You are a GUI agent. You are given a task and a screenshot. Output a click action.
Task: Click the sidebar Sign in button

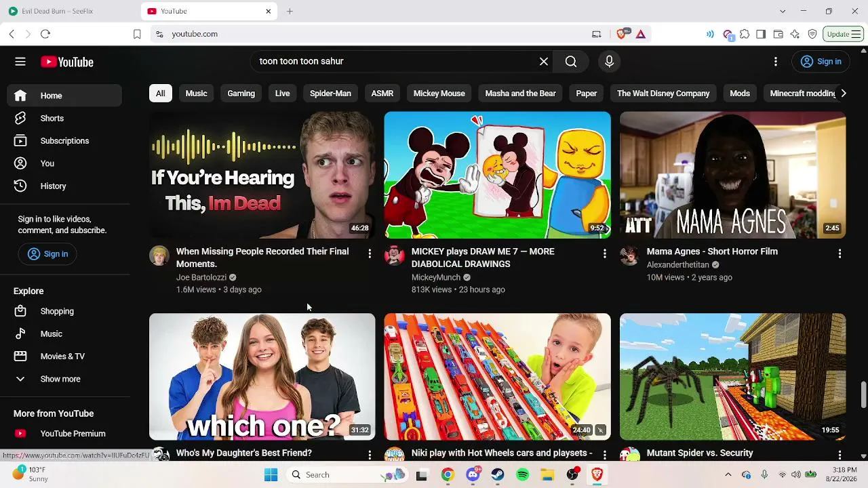[x=47, y=254]
